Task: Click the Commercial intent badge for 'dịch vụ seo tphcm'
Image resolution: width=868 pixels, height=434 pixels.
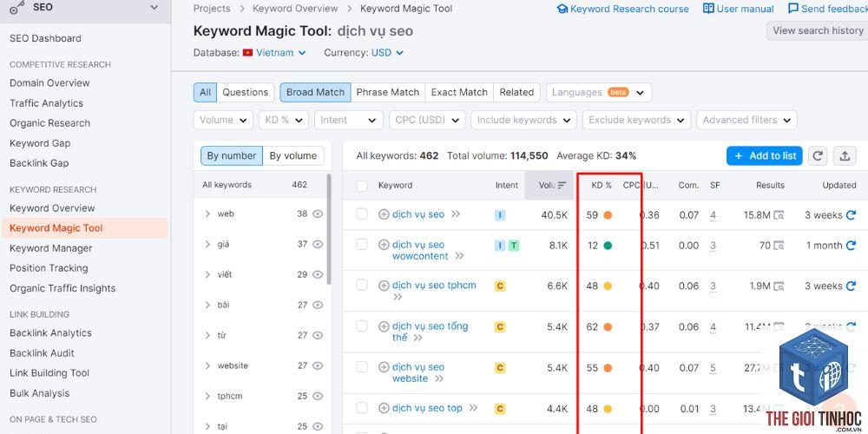Action: [x=500, y=286]
